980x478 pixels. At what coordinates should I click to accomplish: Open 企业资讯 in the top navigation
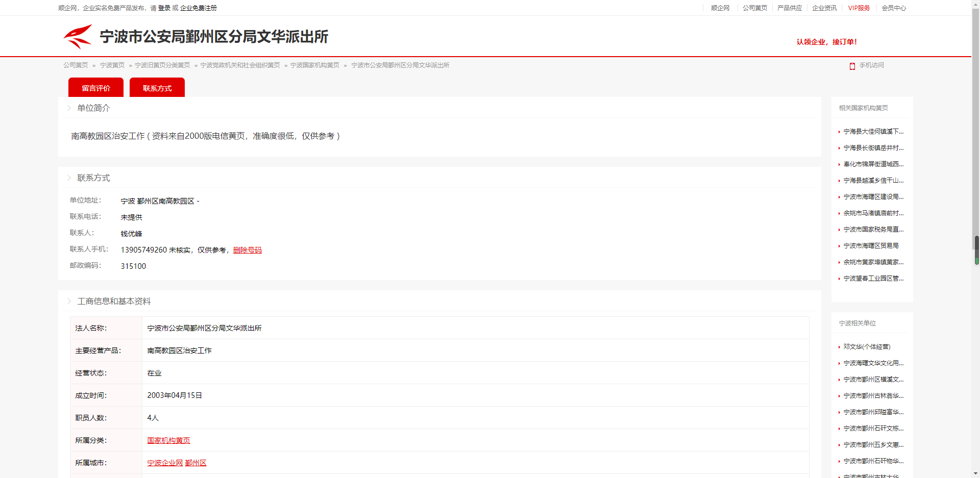point(824,8)
